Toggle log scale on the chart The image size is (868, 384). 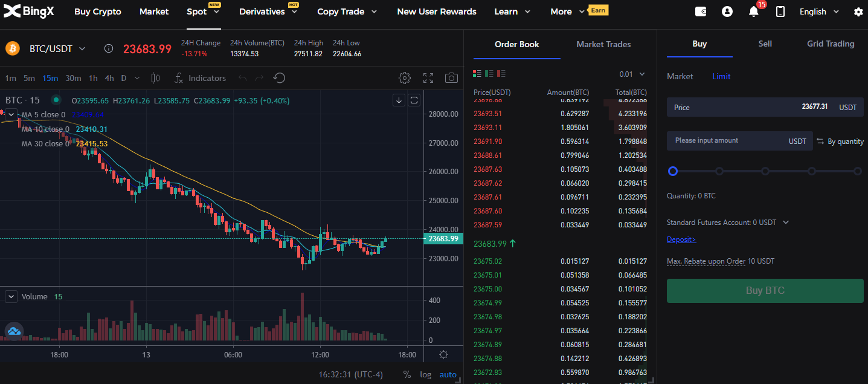(x=426, y=374)
